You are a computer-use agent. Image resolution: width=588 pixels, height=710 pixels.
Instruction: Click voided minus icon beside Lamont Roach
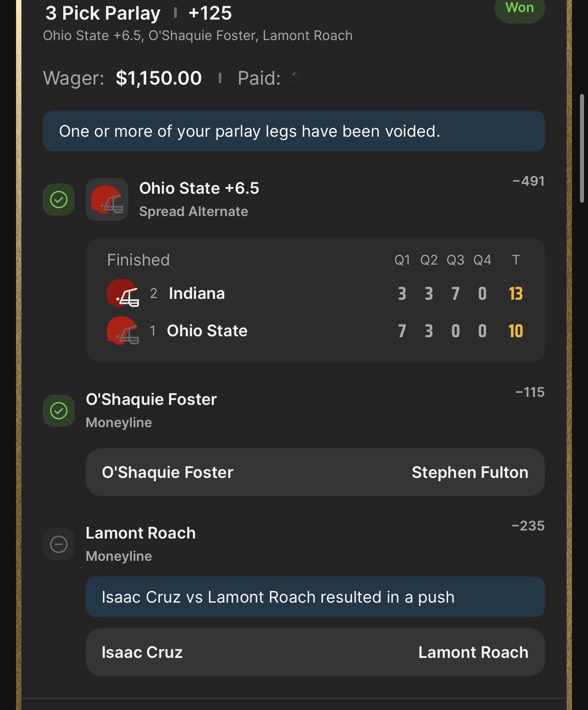click(x=59, y=544)
